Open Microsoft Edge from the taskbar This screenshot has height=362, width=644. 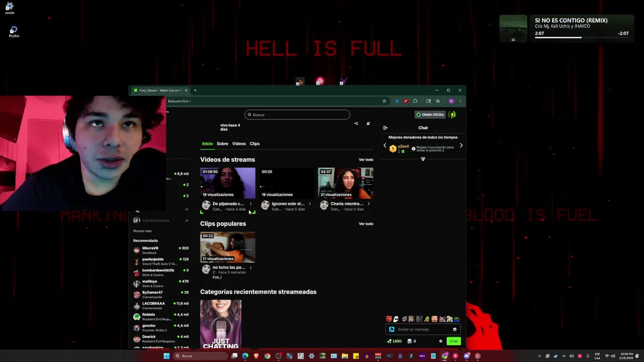pyautogui.click(x=245, y=356)
